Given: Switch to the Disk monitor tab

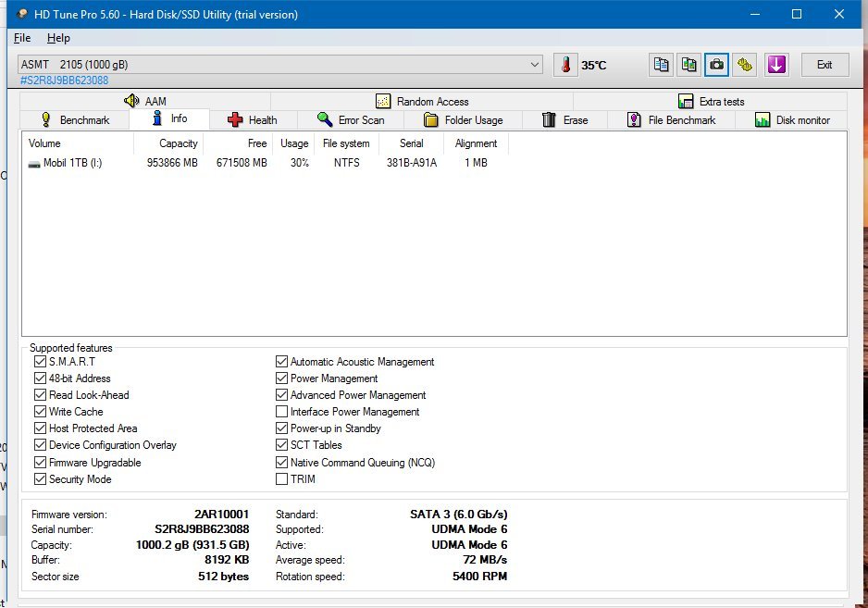Looking at the screenshot, I should (791, 119).
